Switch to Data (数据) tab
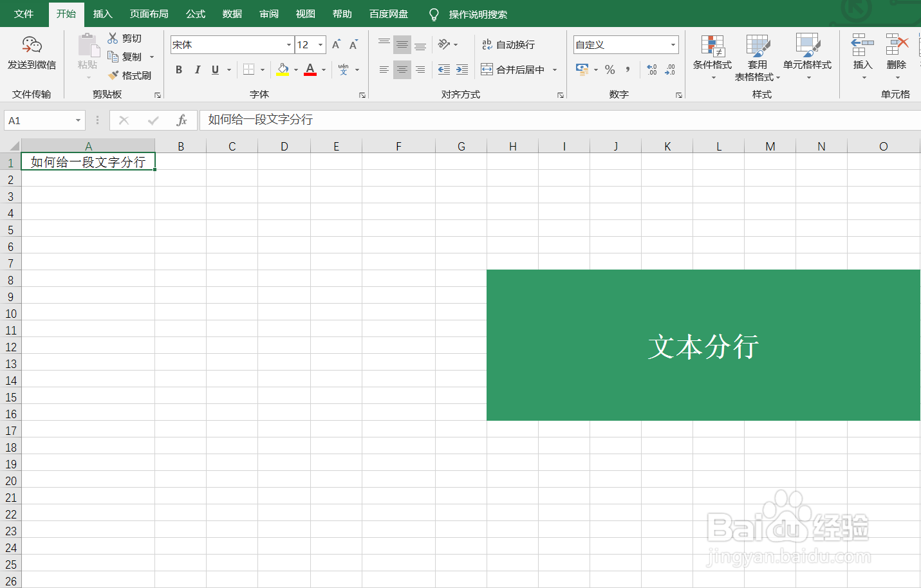Image resolution: width=921 pixels, height=588 pixels. tap(232, 14)
